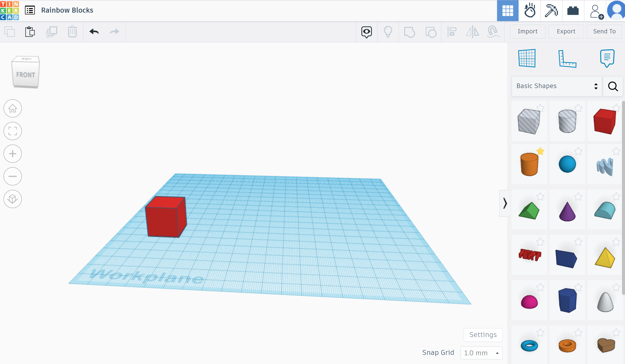Open the Notes tool
The image size is (625, 364).
(607, 58)
